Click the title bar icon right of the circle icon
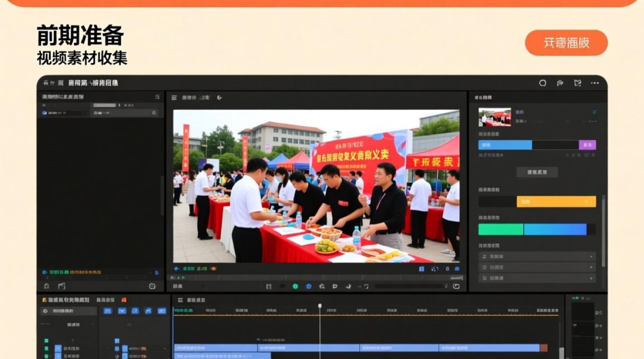644x359 pixels. click(560, 83)
